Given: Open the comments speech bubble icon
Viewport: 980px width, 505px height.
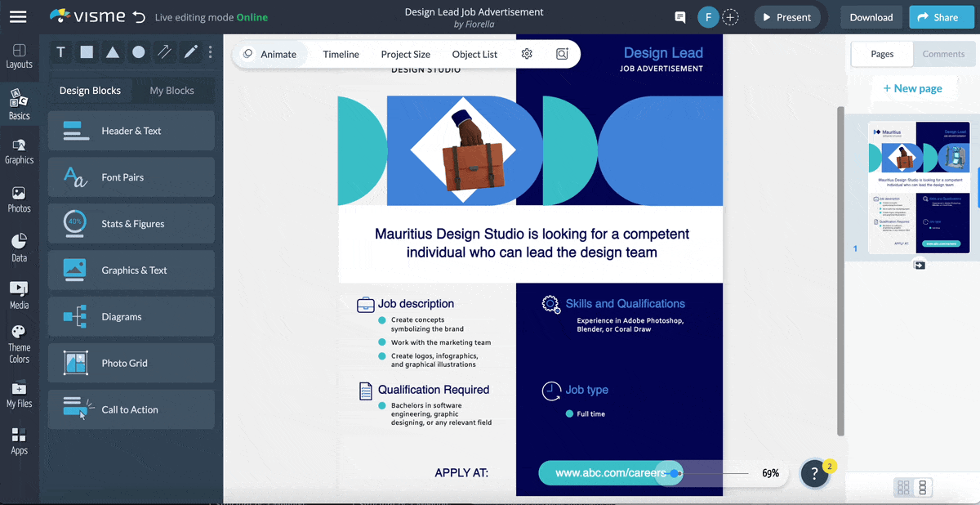Looking at the screenshot, I should coord(679,17).
